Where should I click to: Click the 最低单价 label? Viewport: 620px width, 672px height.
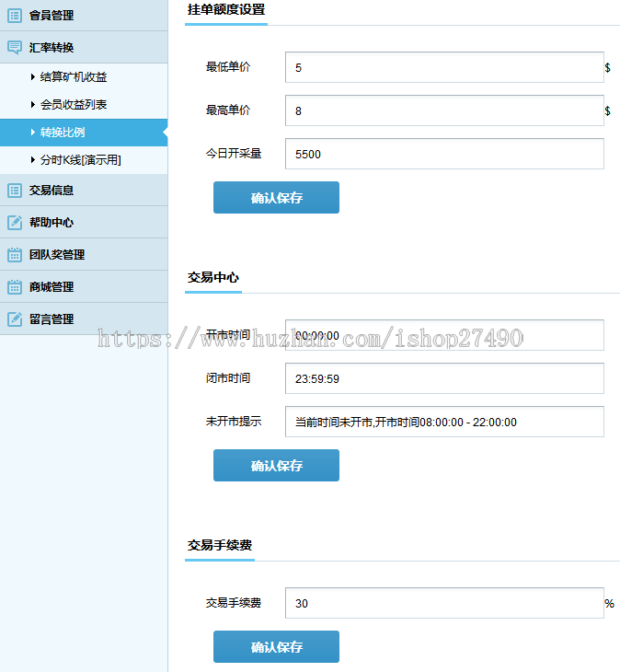coord(228,67)
